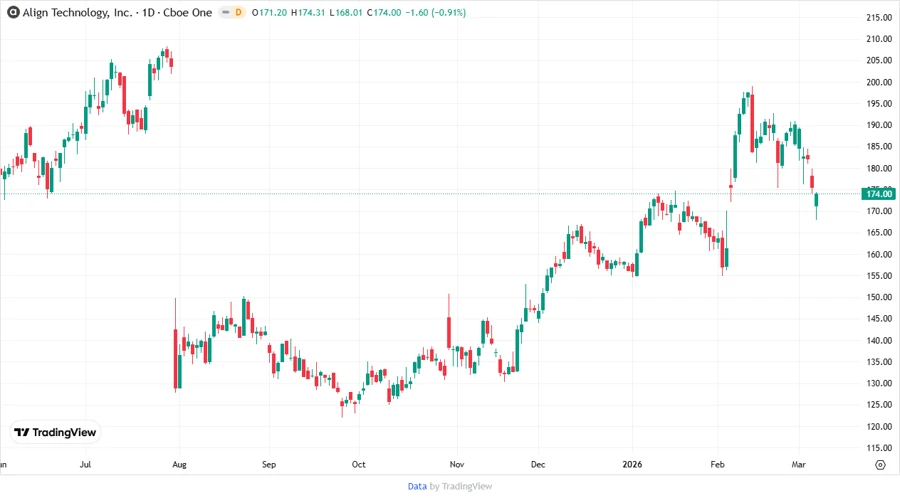Open the chart settings gear icon
900x498 pixels.
(x=880, y=465)
